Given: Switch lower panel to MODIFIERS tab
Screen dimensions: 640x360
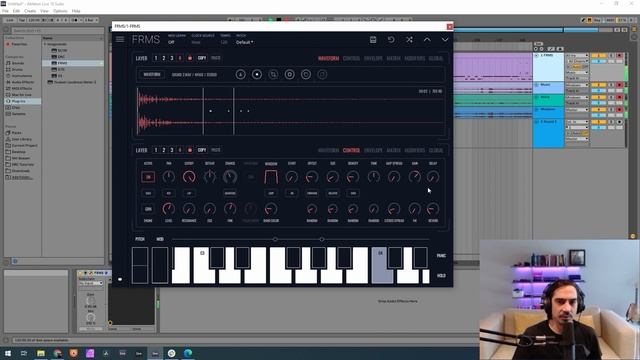Looking at the screenshot, I should (x=415, y=150).
